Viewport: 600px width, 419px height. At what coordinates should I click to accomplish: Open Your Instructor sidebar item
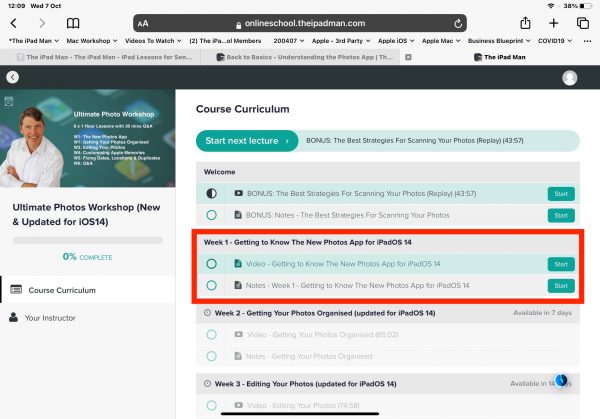pos(88,318)
